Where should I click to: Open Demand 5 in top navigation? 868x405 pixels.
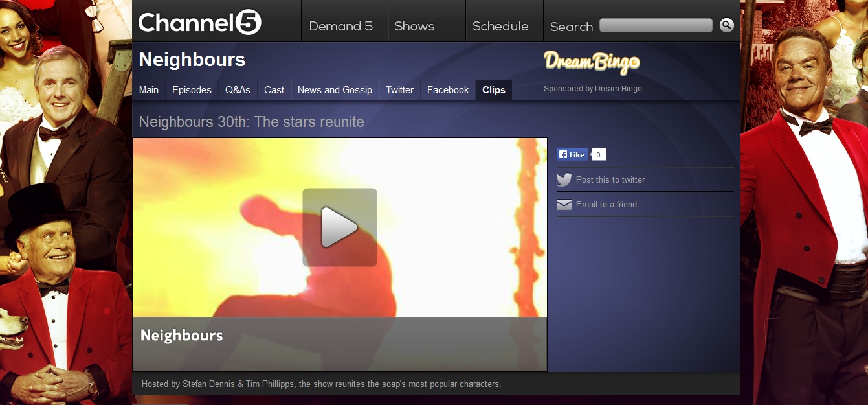341,27
